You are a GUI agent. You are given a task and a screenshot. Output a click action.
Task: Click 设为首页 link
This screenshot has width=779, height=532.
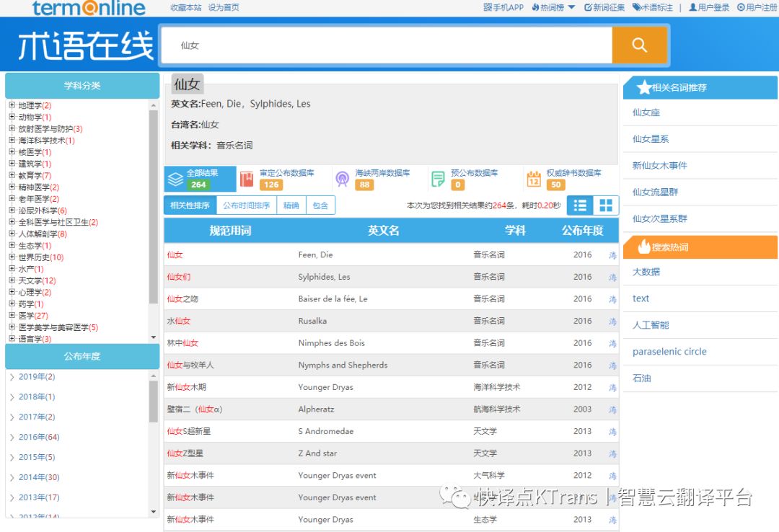coord(224,7)
